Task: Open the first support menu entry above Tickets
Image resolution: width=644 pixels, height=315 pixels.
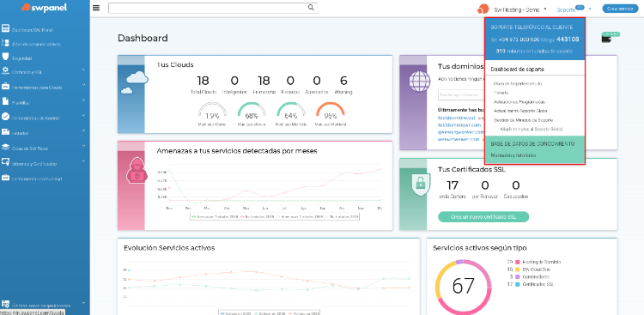Action: (518, 84)
